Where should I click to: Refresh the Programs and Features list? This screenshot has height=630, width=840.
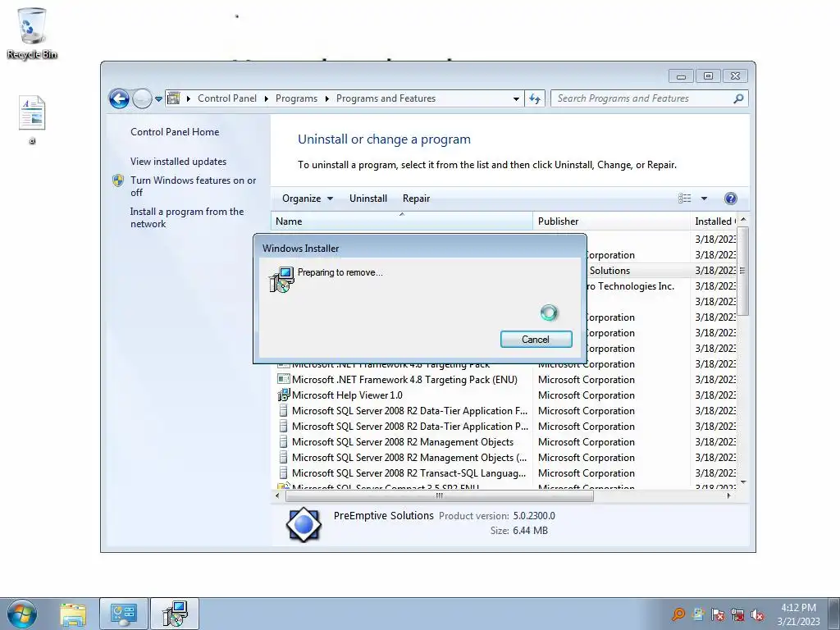(535, 98)
